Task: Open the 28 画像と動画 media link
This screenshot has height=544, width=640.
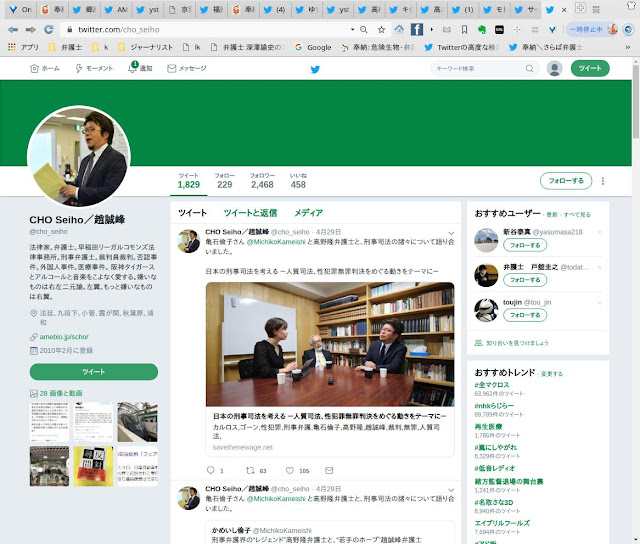Action: (61, 393)
